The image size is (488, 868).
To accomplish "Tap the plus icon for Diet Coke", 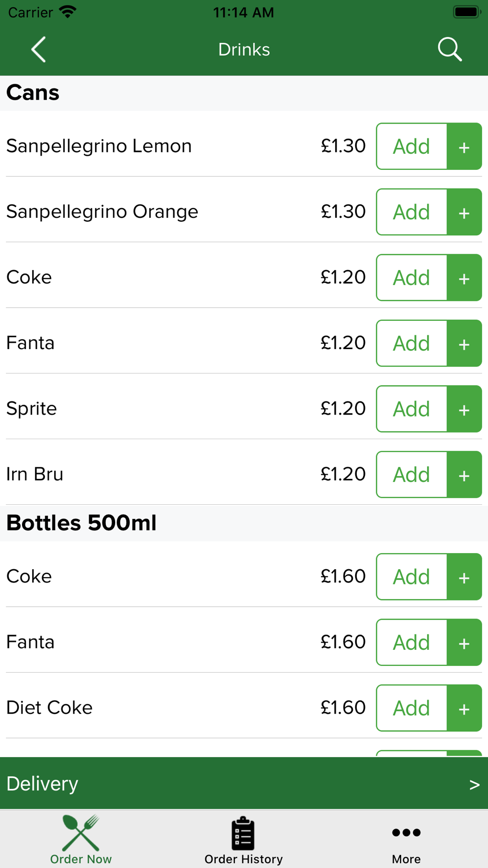I will click(x=464, y=708).
